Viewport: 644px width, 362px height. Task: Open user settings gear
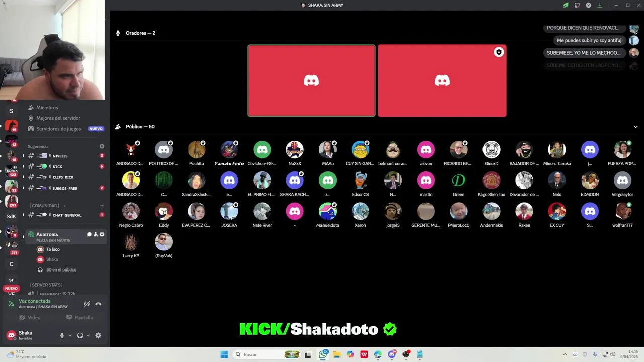[98, 335]
